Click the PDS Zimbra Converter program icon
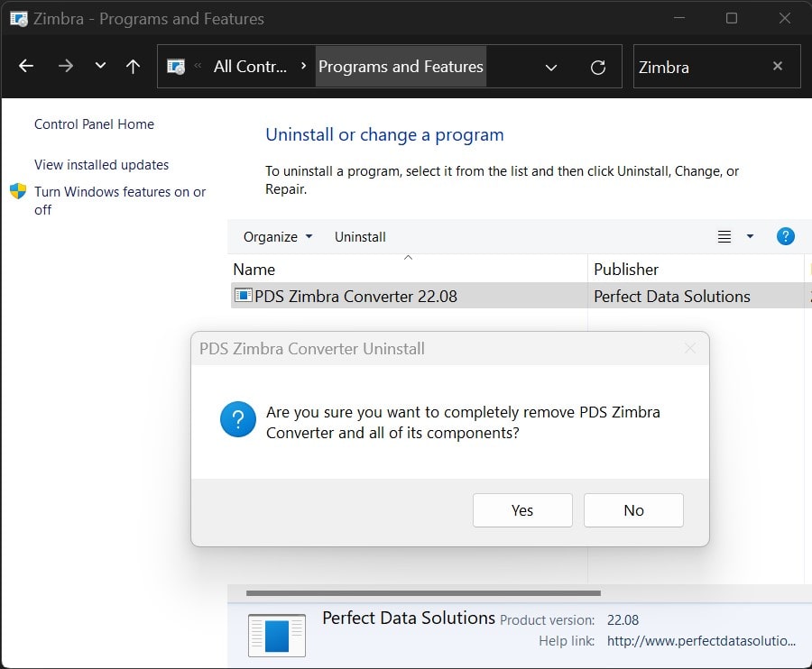This screenshot has width=812, height=669. (243, 296)
